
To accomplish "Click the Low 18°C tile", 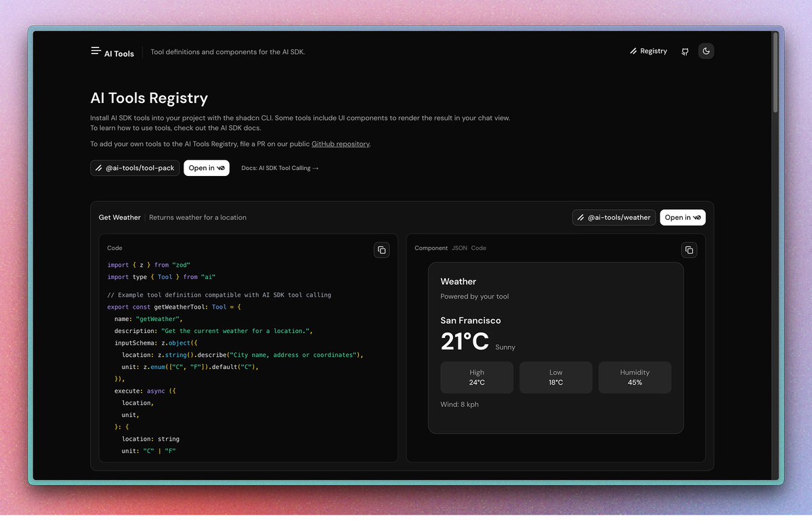I will coord(555,377).
